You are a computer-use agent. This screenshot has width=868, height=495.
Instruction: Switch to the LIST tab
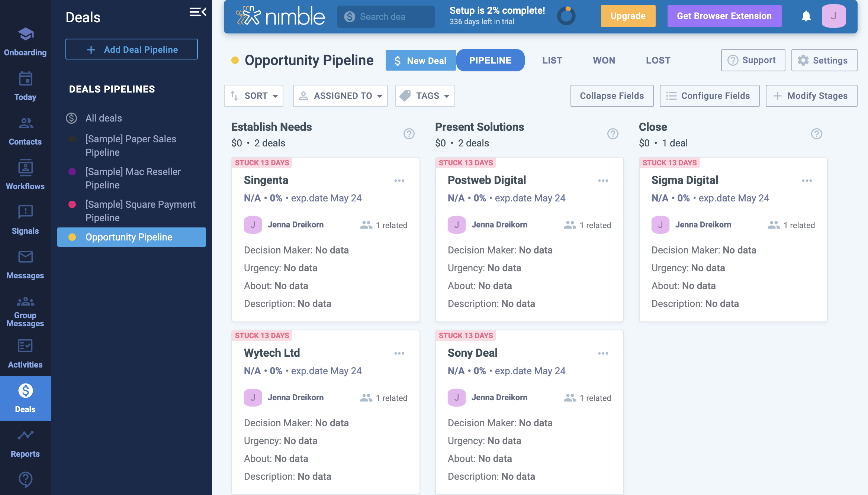552,60
